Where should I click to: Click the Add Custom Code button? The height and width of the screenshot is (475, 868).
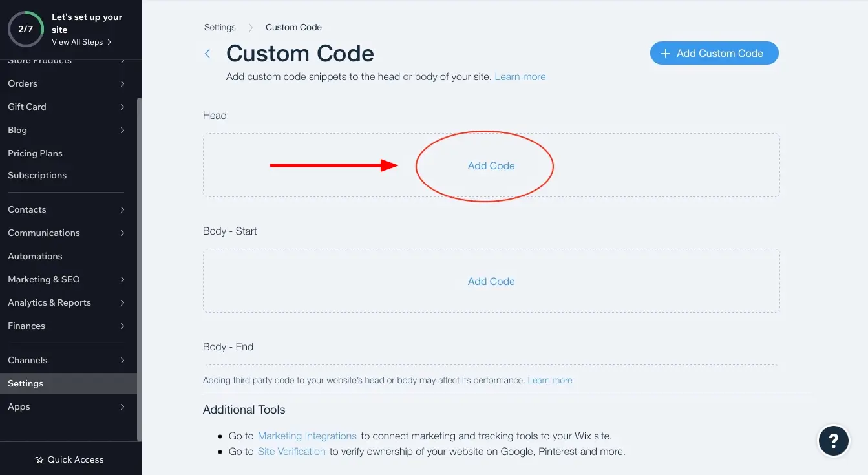[714, 53]
